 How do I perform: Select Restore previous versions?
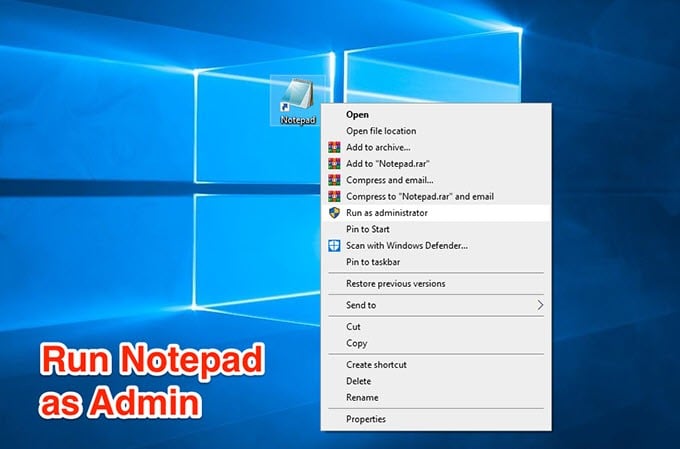tap(436, 284)
